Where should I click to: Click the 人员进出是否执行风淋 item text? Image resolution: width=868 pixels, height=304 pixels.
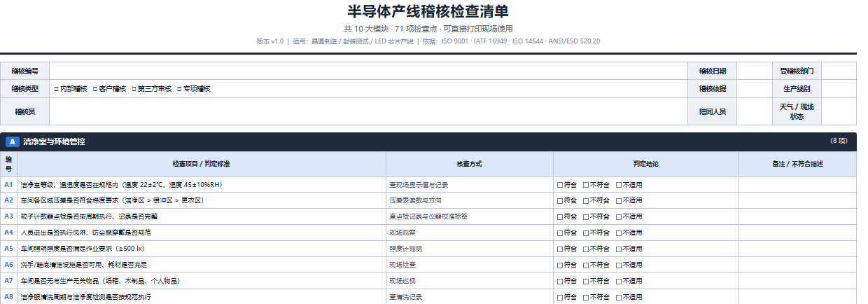click(x=86, y=233)
